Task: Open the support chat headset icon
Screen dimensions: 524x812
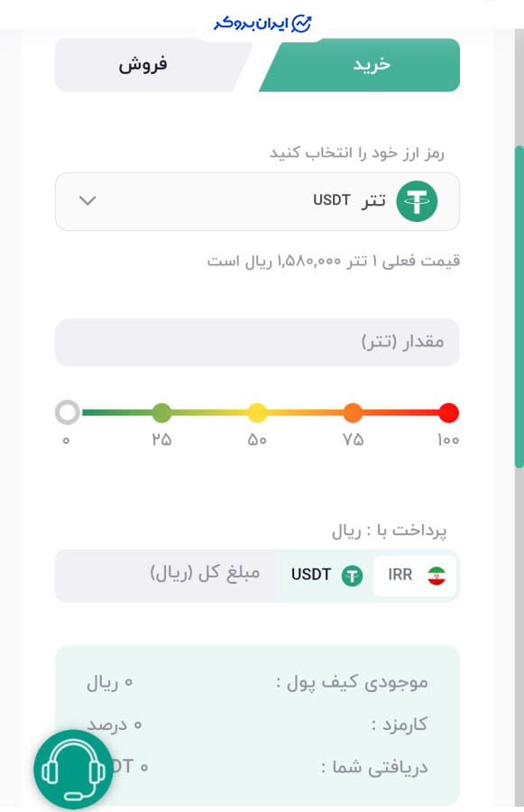Action: click(72, 769)
